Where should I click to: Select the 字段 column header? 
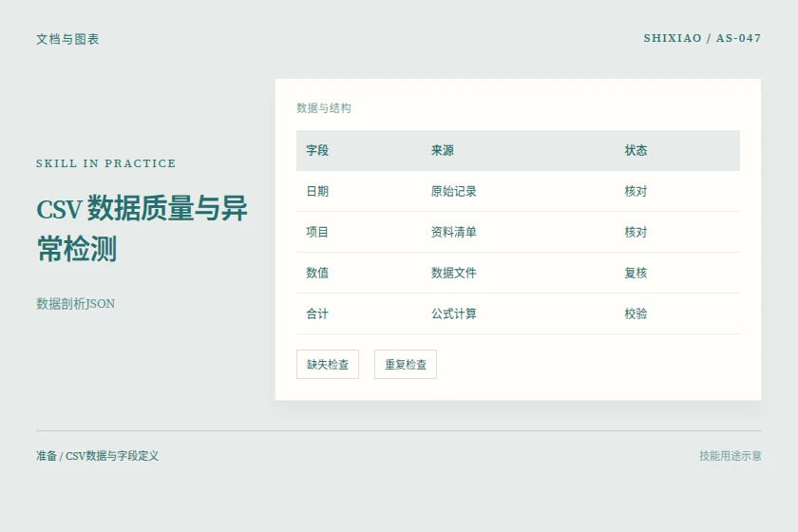coord(317,151)
